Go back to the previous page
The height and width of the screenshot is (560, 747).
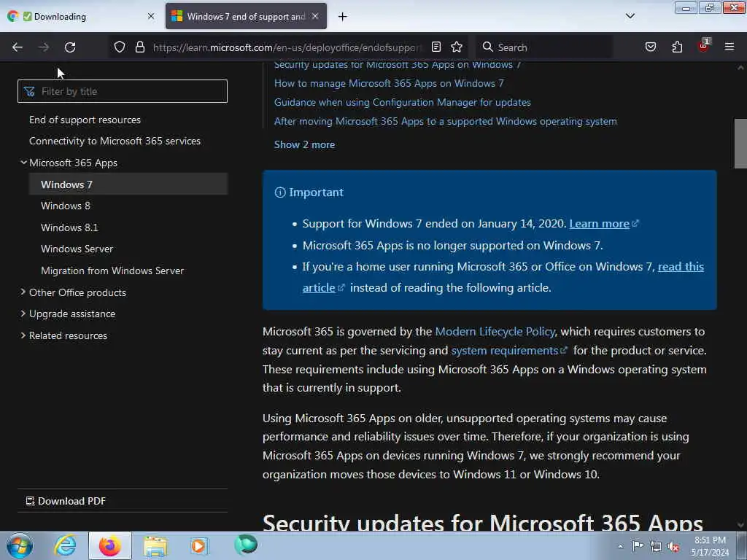coord(18,47)
